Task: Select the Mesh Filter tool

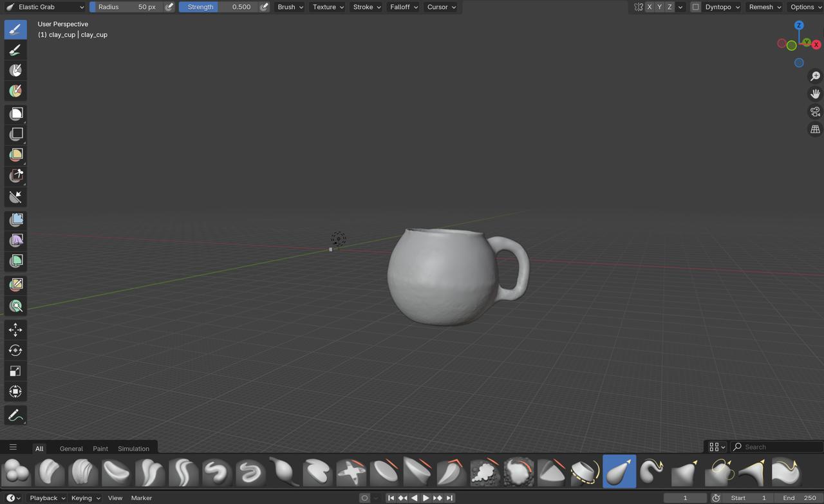Action: tap(15, 219)
